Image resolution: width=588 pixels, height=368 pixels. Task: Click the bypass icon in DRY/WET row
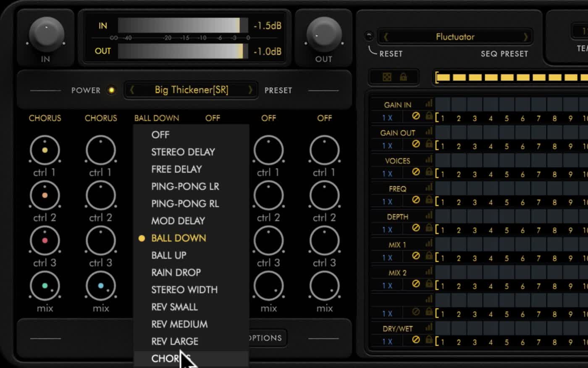[x=416, y=340]
